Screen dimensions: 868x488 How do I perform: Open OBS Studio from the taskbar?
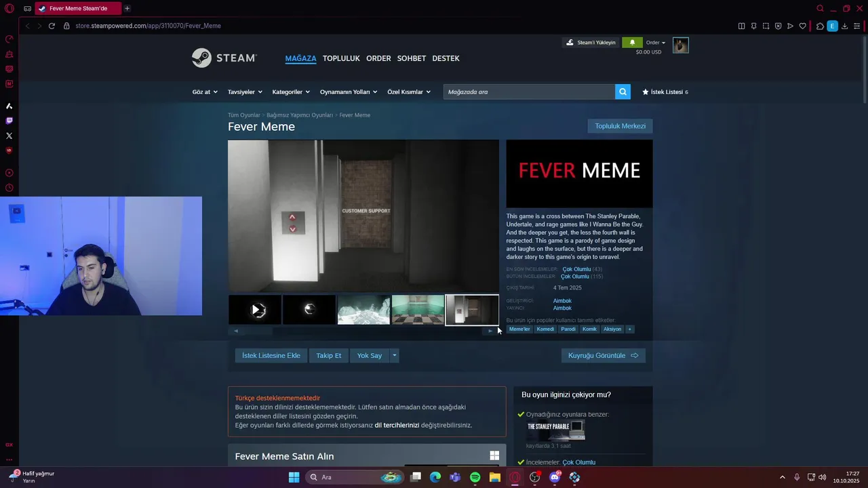click(x=534, y=477)
